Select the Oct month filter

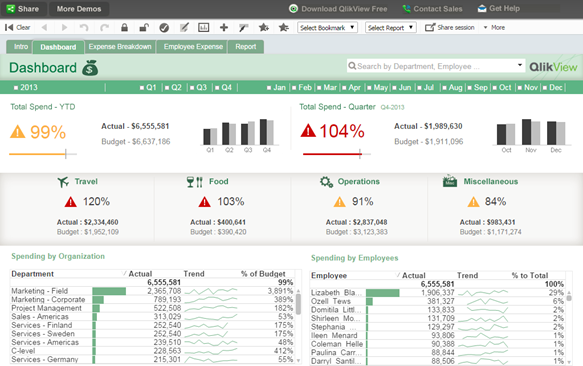point(502,87)
